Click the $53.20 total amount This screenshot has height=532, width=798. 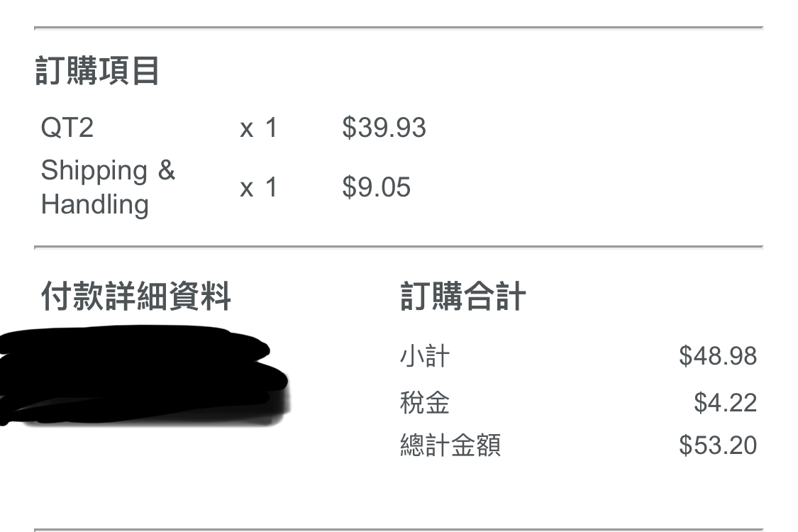click(717, 445)
